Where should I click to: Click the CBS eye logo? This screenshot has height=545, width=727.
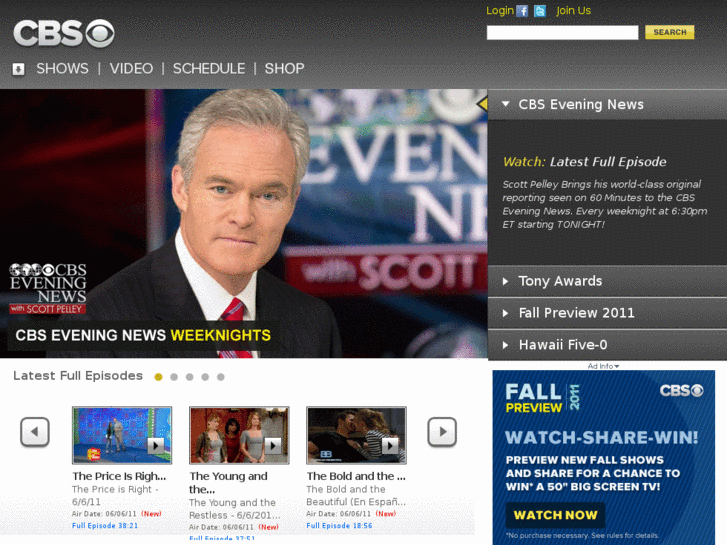[64, 33]
